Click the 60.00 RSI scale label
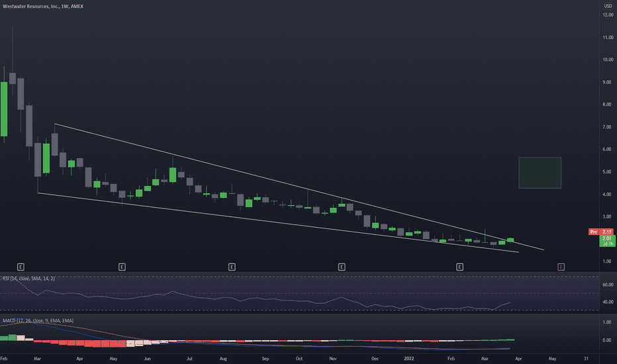The image size is (617, 364). (608, 285)
